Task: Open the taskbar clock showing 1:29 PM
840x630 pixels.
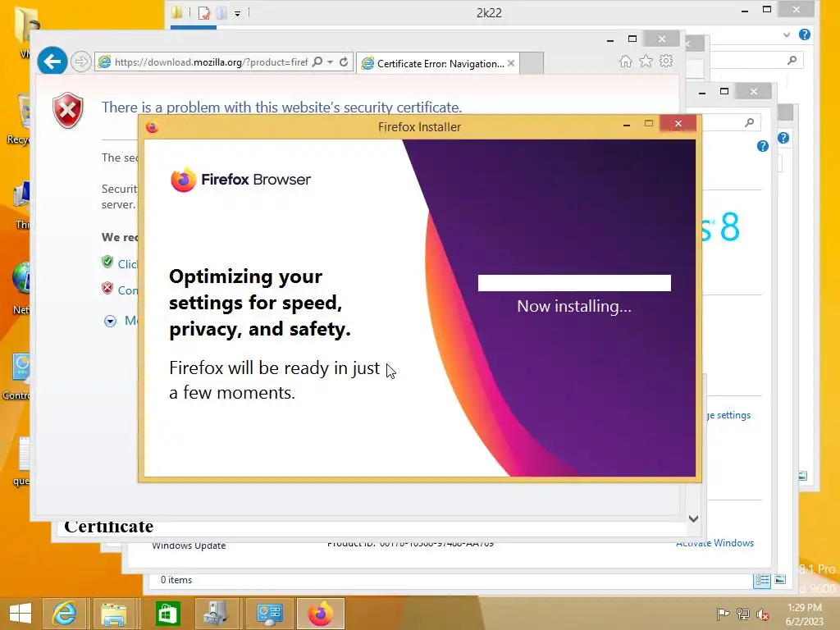Action: click(x=804, y=614)
